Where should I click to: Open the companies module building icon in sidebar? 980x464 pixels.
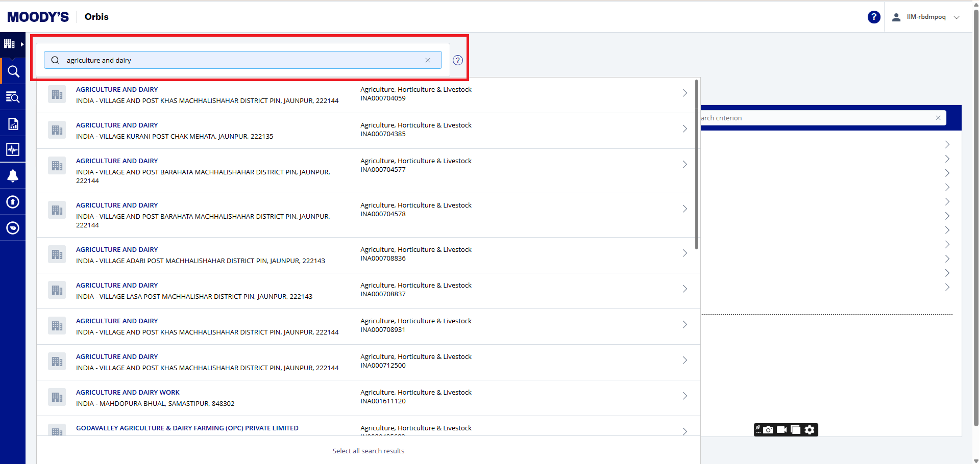pos(10,44)
